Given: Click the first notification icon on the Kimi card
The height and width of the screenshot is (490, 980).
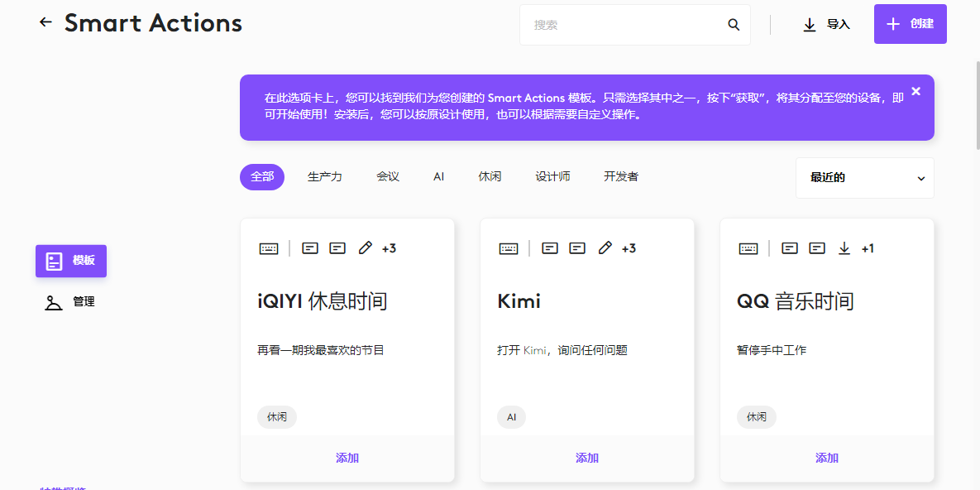Looking at the screenshot, I should pyautogui.click(x=549, y=247).
